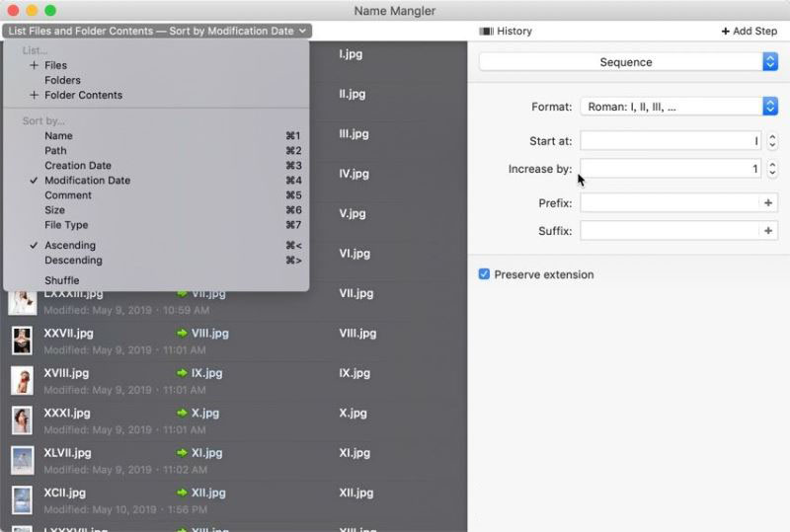Sort by File Type

pyautogui.click(x=156, y=225)
